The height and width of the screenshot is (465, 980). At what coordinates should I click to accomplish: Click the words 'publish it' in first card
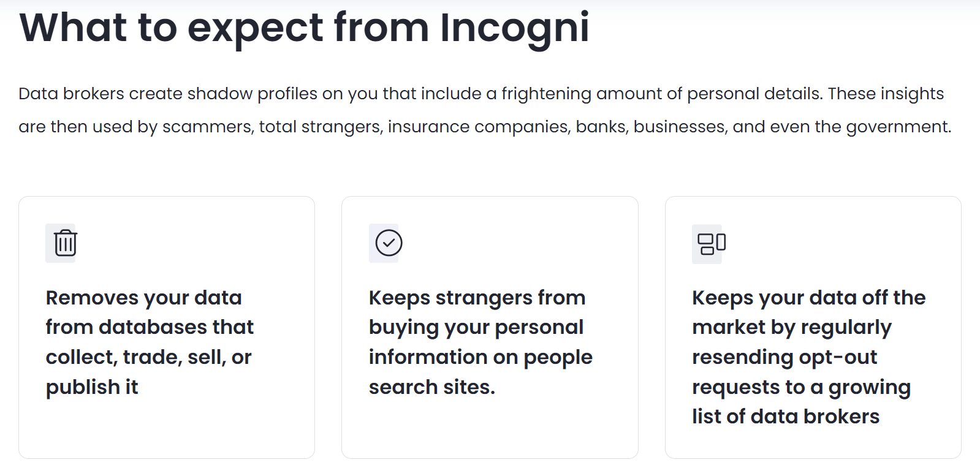[92, 387]
